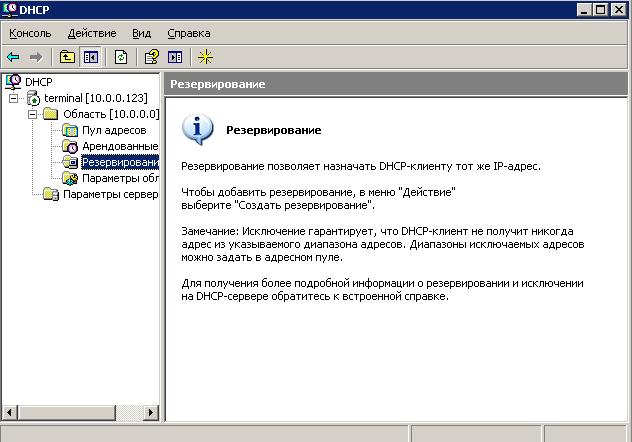Viewport: 632px width, 442px height.
Task: Open the Действие menu
Action: click(x=91, y=33)
